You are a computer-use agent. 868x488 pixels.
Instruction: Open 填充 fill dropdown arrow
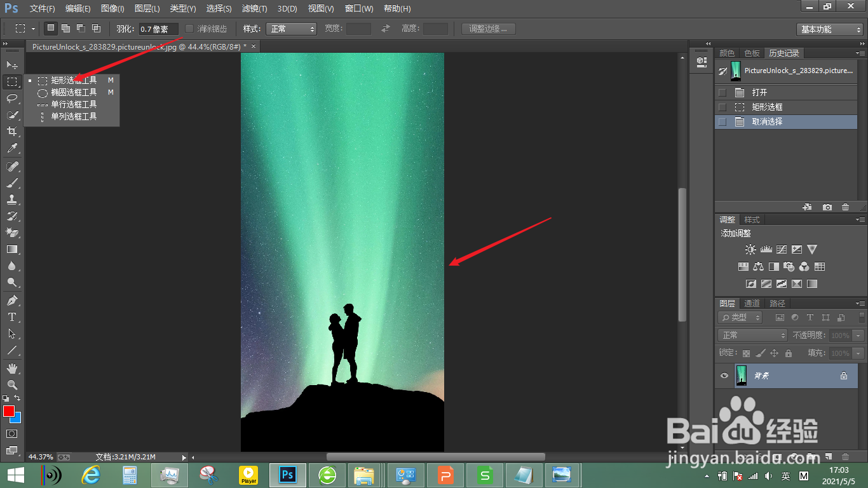tap(858, 353)
